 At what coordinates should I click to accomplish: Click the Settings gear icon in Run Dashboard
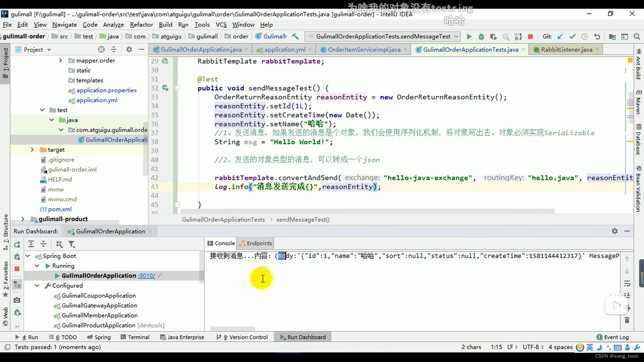(x=614, y=231)
